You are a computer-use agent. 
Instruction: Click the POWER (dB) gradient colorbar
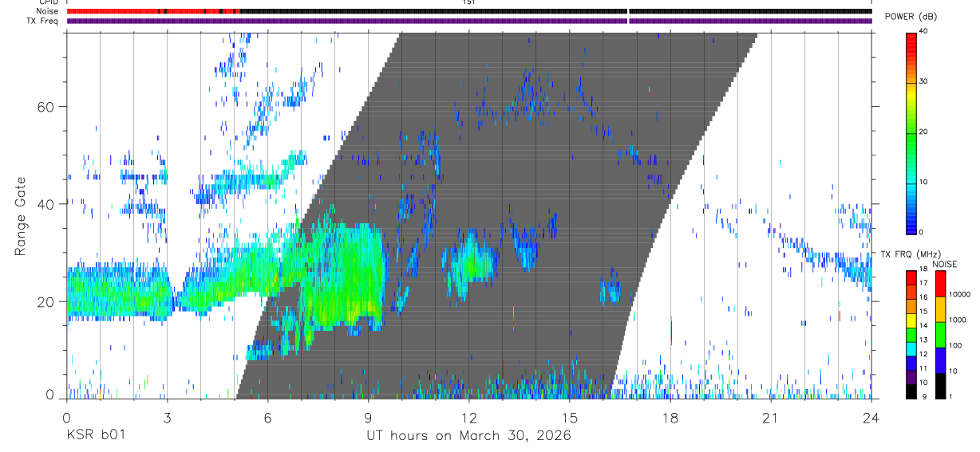click(911, 132)
